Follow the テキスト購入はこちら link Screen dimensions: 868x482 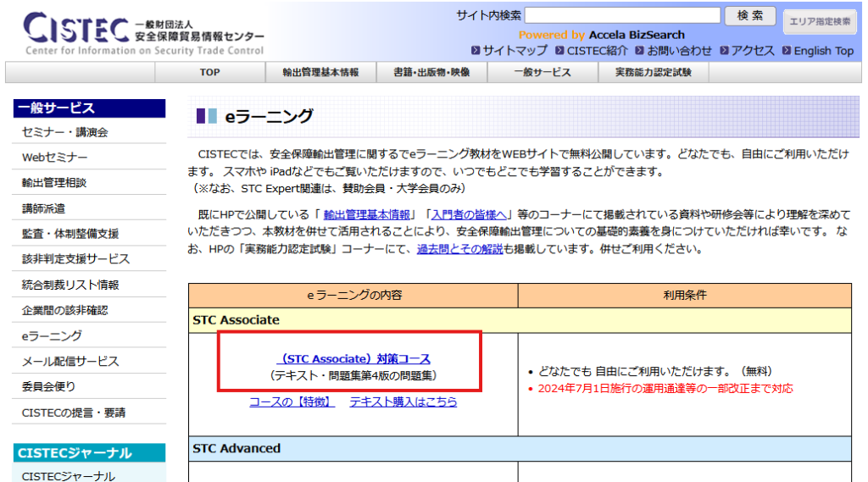point(403,402)
